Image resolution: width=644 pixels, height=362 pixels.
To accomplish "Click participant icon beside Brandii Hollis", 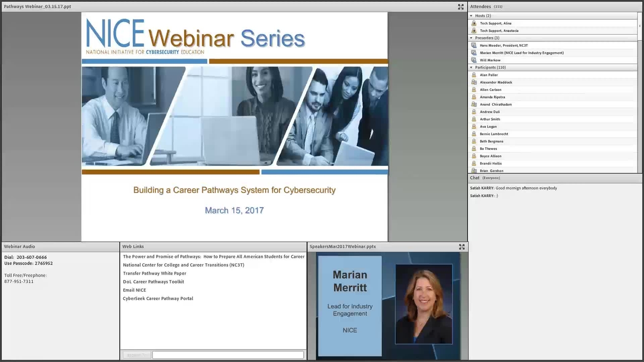I will click(473, 163).
